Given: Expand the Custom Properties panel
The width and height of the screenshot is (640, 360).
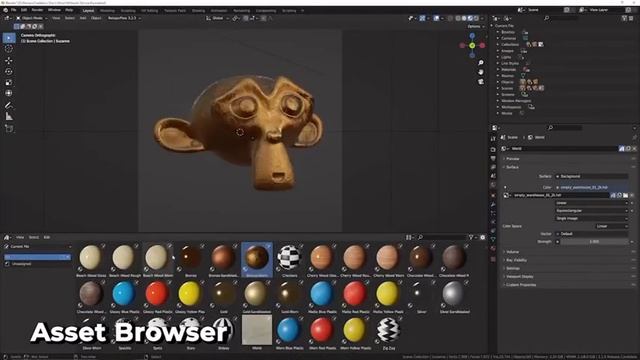Looking at the screenshot, I should [x=521, y=284].
